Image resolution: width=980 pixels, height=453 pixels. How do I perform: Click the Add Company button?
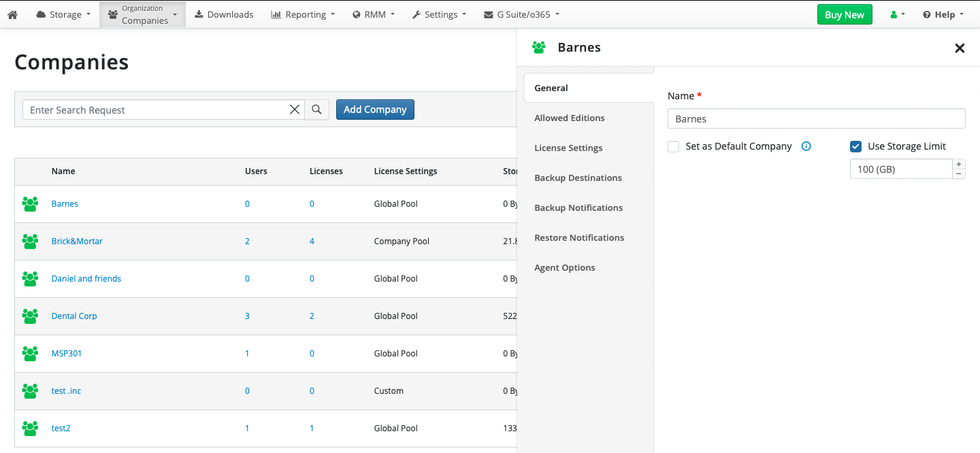(375, 110)
